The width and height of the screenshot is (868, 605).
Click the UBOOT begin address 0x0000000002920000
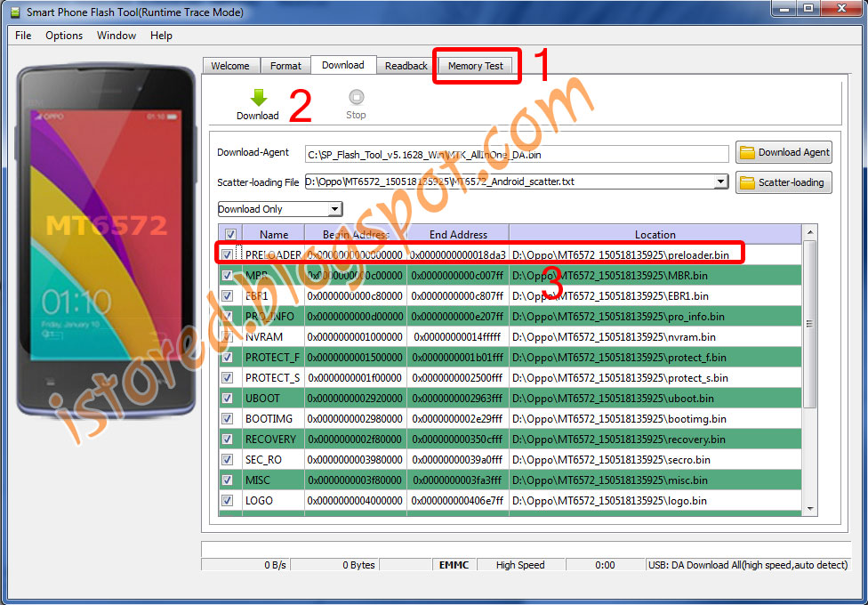[x=356, y=399]
